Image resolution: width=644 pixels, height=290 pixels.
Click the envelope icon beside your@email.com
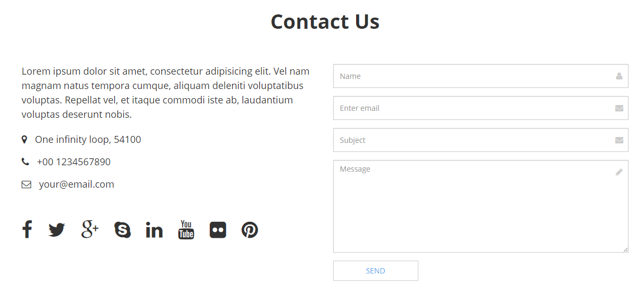26,184
